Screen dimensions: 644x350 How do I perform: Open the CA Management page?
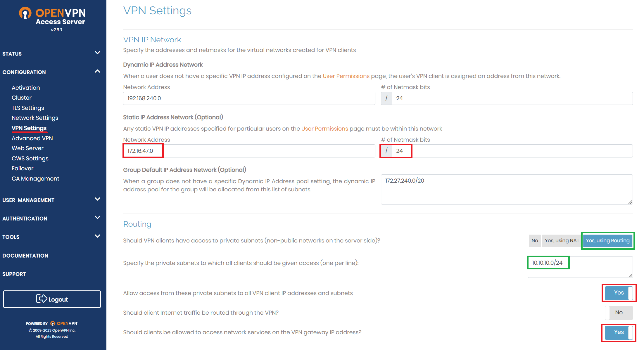35,179
